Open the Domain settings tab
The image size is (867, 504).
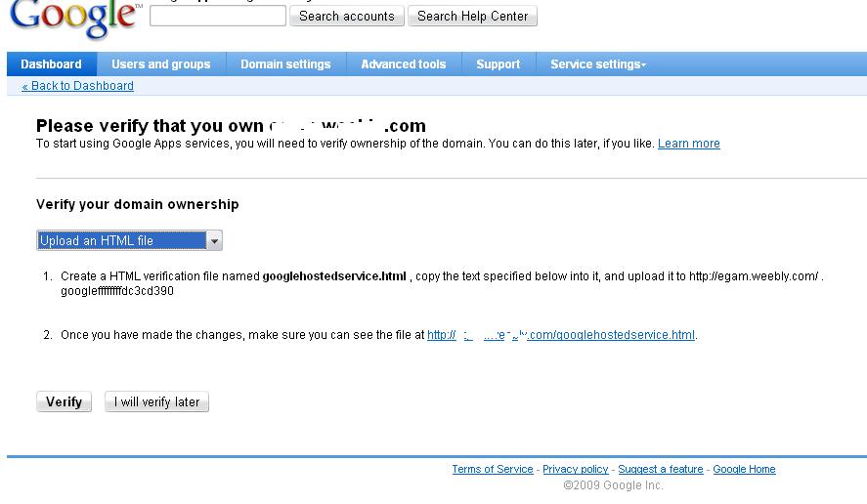(285, 64)
